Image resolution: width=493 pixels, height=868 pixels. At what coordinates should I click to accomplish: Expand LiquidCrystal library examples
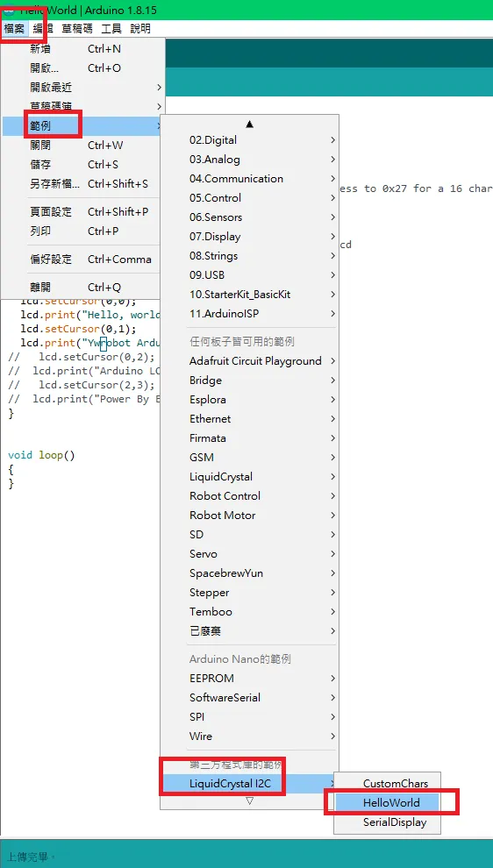coord(249,477)
